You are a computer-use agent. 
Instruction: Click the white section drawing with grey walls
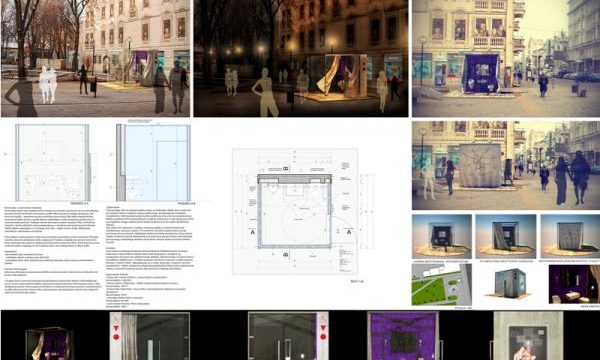point(53,162)
